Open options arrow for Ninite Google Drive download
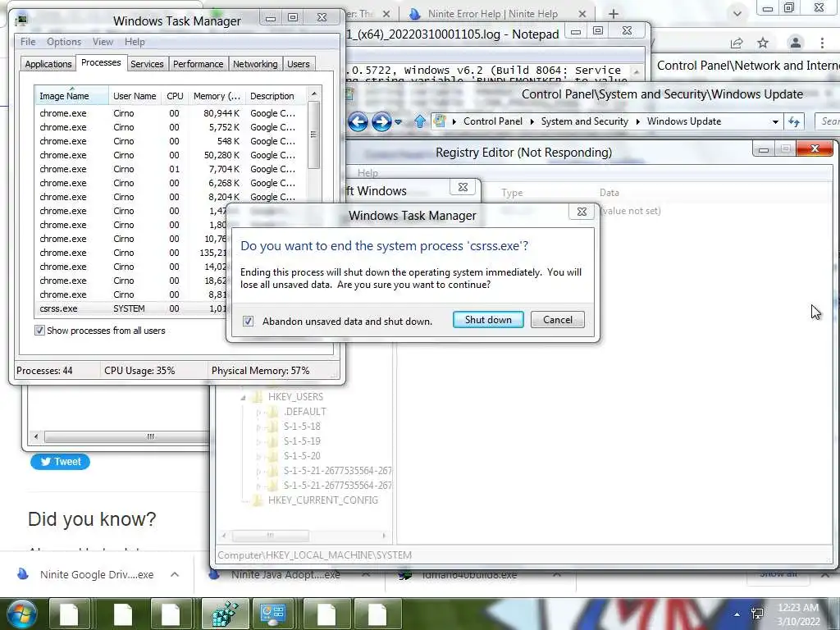Screen dimensions: 840x630 coord(175,574)
